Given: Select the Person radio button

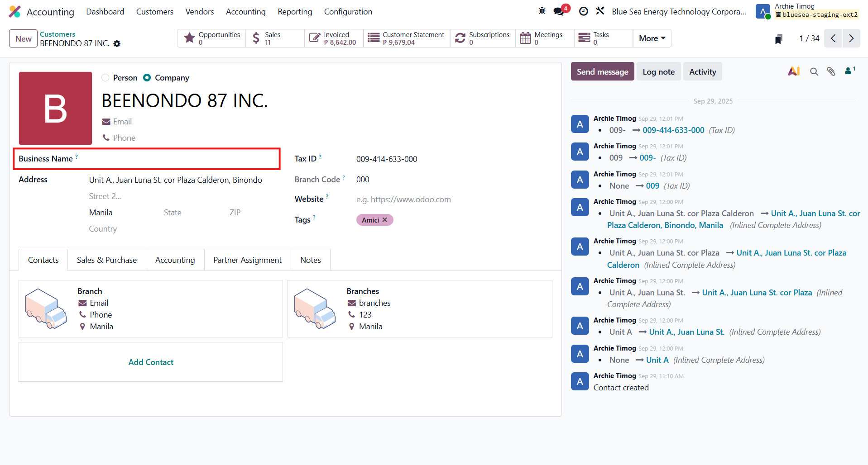Looking at the screenshot, I should click(106, 78).
